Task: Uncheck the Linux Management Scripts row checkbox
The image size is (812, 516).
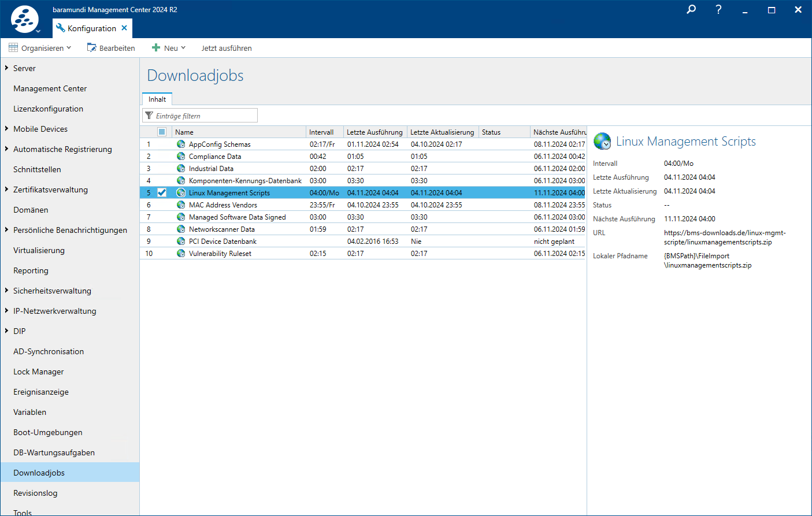Action: (162, 193)
